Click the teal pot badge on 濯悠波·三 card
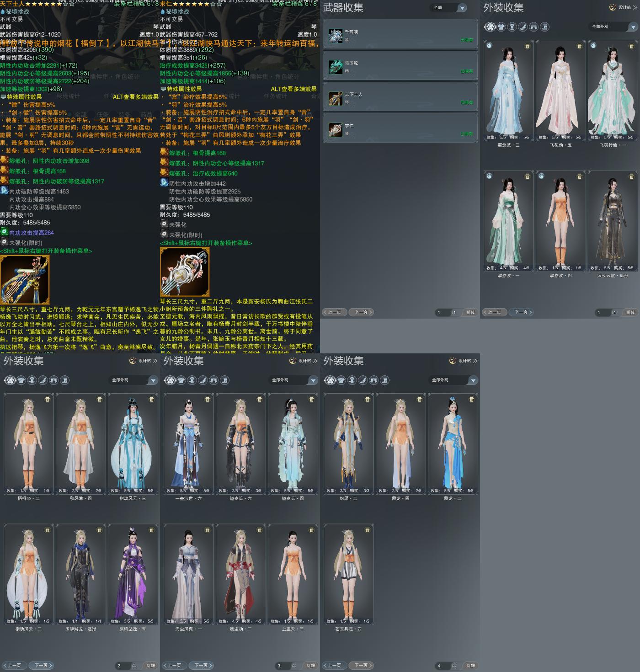 click(x=489, y=46)
